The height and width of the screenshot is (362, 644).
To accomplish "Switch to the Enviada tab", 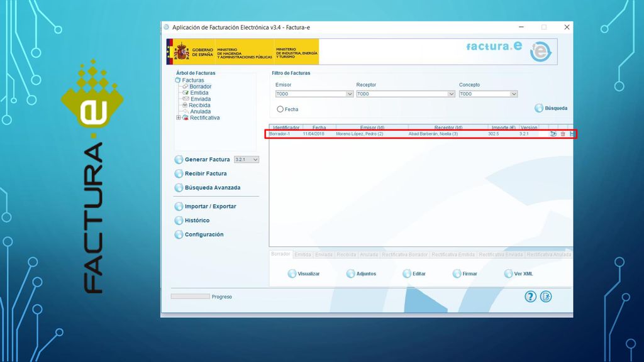I will point(324,255).
